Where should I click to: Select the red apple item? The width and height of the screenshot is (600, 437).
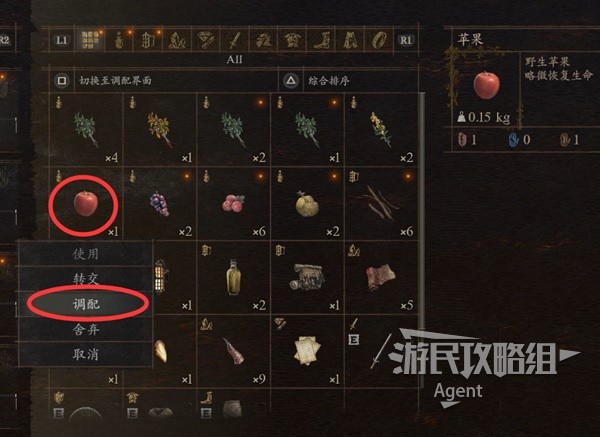pos(86,204)
